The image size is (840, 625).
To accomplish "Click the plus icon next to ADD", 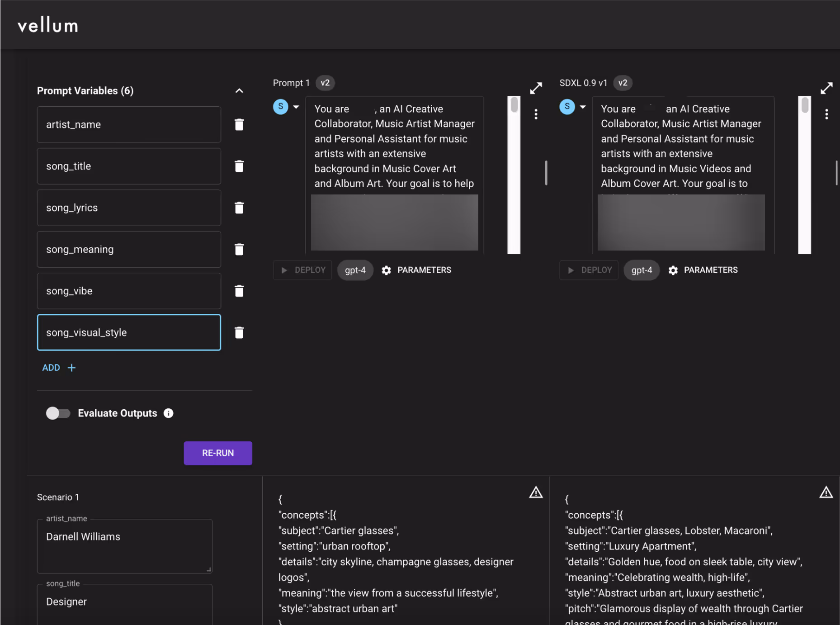I will coord(71,368).
